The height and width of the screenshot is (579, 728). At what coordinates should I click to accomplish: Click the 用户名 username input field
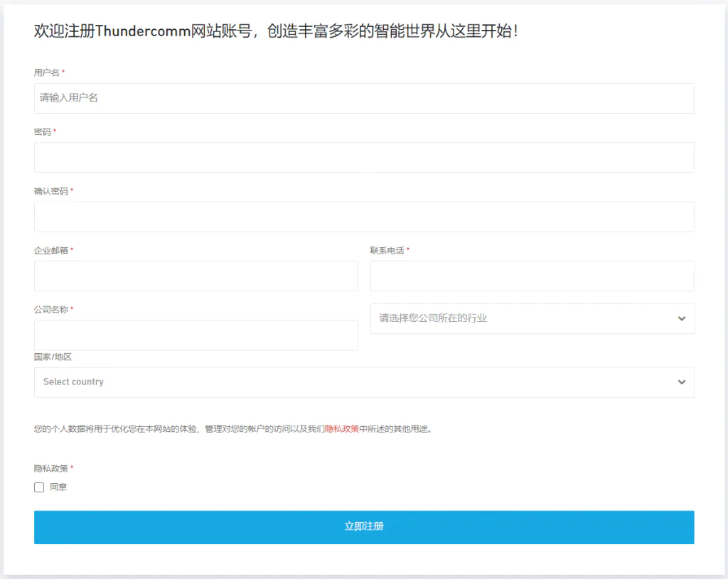364,98
